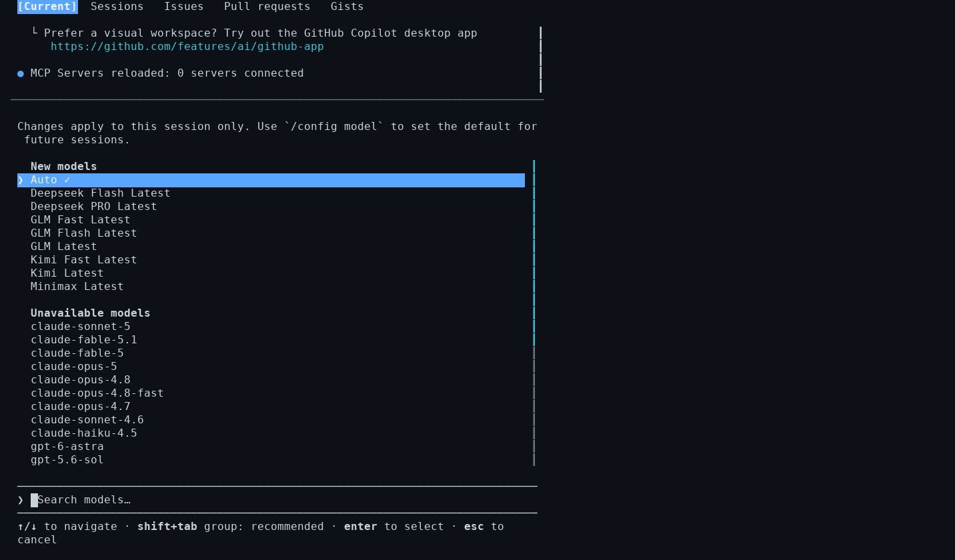Viewport: 955px width, 560px height.
Task: Click the claude-opus-4.7 row
Action: coord(81,407)
